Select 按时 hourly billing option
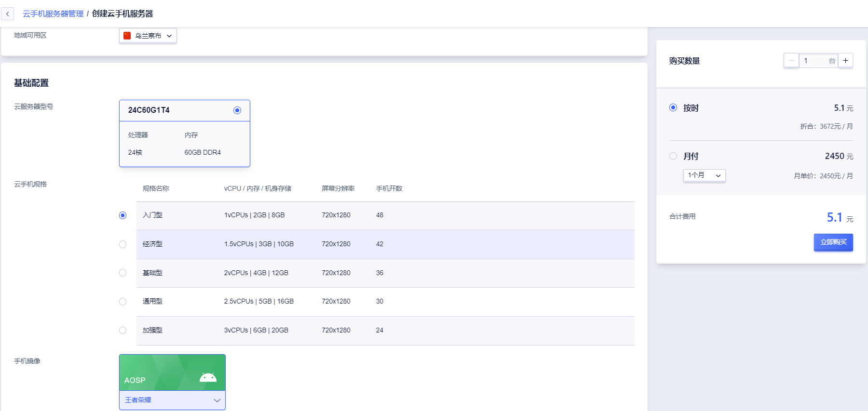The height and width of the screenshot is (411, 868). coord(673,108)
